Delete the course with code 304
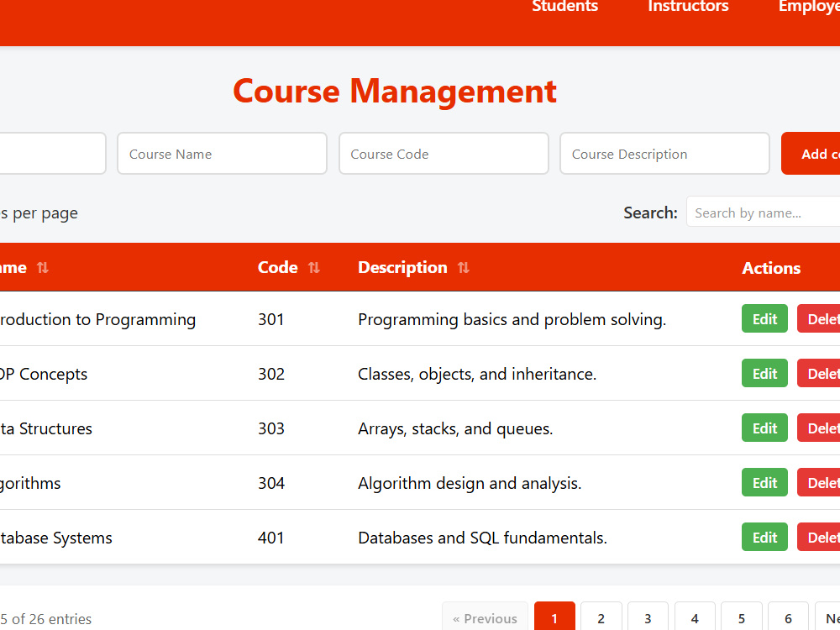 tap(818, 483)
